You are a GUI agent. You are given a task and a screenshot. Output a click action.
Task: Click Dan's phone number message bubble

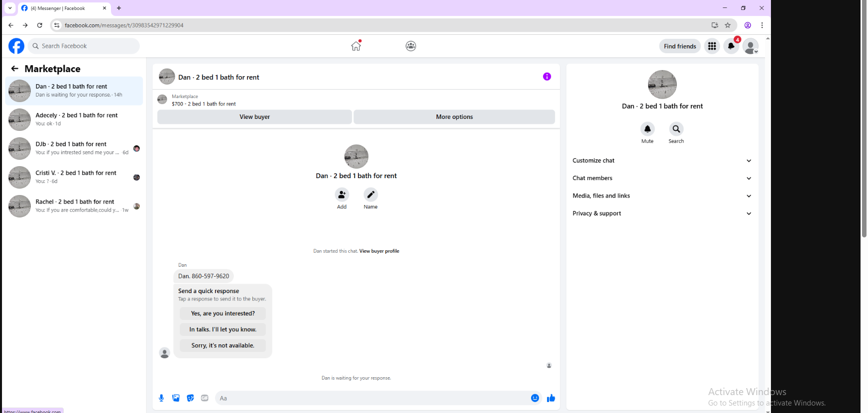point(204,276)
